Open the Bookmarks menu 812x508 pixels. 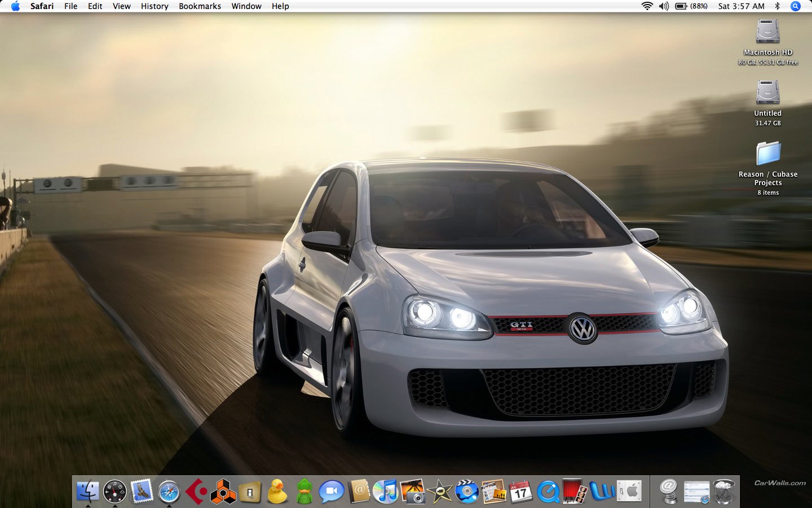(x=200, y=6)
